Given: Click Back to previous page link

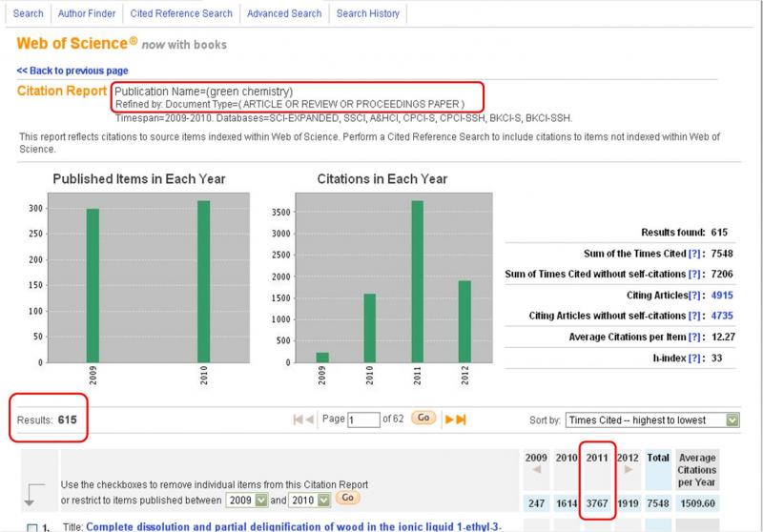Looking at the screenshot, I should click(72, 71).
